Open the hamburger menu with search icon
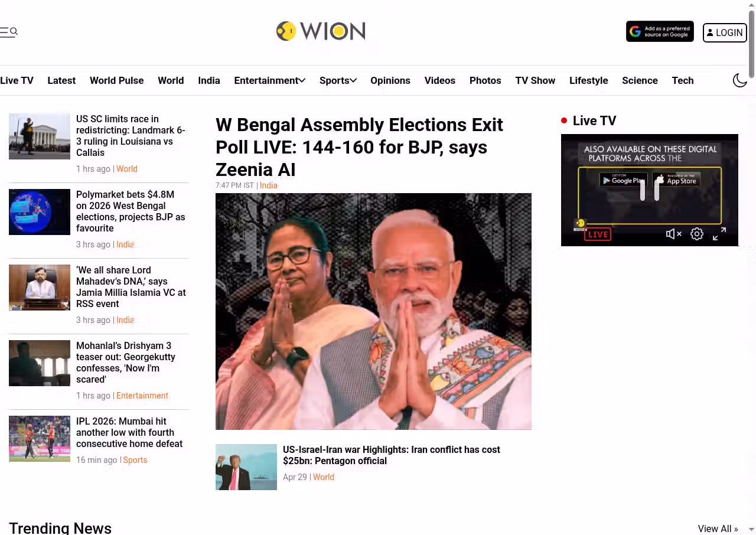The height and width of the screenshot is (535, 756). coord(9,32)
